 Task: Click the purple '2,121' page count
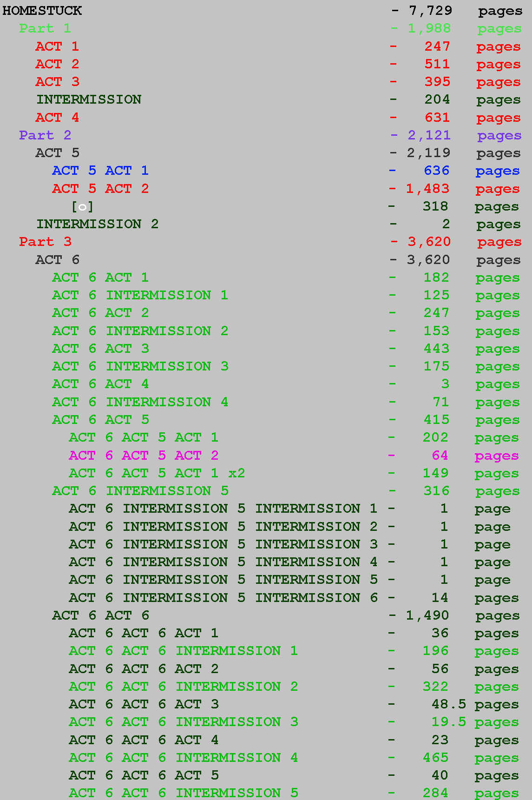pyautogui.click(x=429, y=135)
